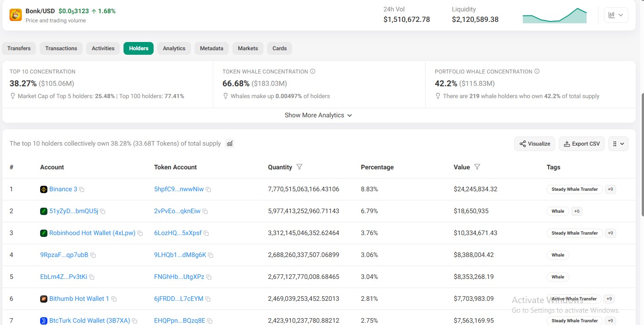Image resolution: width=644 pixels, height=325 pixels.
Task: Click the Bonk token logo icon
Action: 16,15
